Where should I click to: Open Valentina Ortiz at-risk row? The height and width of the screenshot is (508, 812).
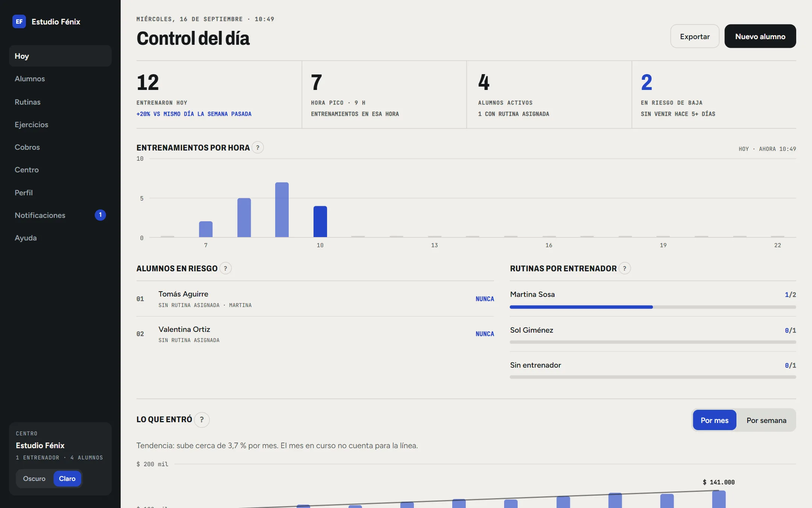click(315, 334)
